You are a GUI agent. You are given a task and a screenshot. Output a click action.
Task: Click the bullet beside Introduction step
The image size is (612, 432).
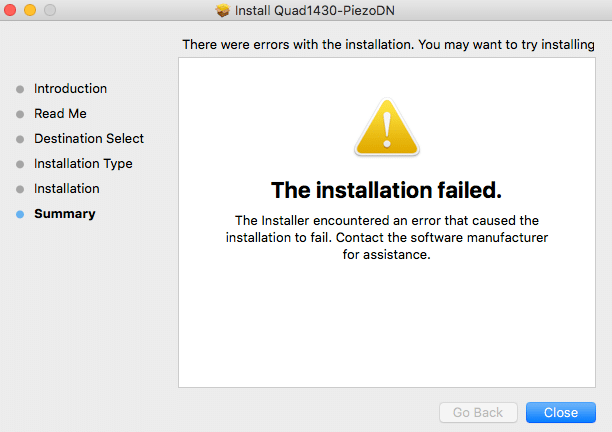pos(20,89)
